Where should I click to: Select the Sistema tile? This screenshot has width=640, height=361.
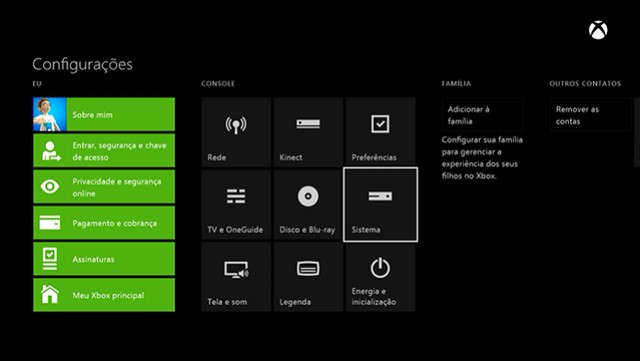point(380,204)
